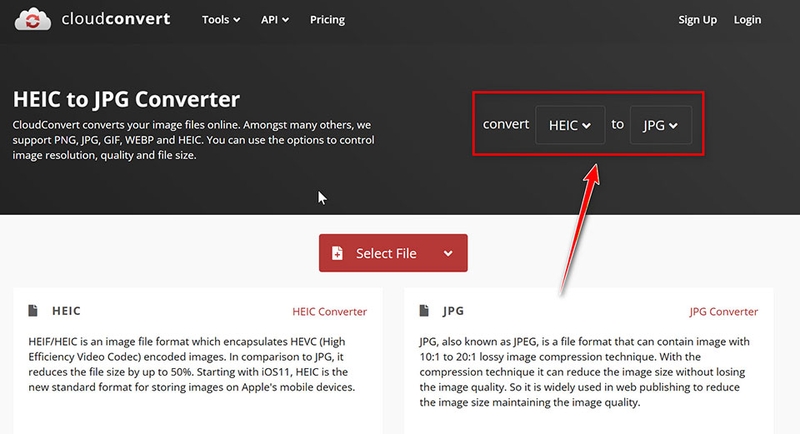Click the HEIC to JPG Converter heading
Image resolution: width=800 pixels, height=434 pixels.
(x=126, y=99)
